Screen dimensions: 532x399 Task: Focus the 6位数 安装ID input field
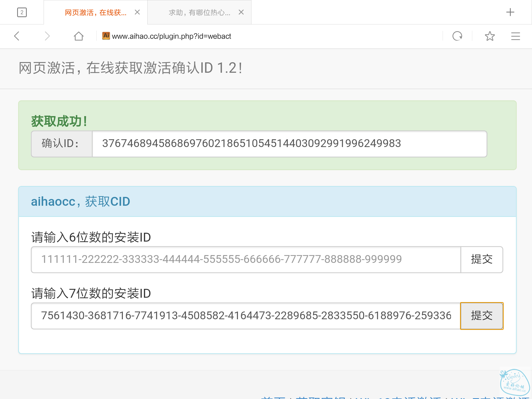click(246, 260)
